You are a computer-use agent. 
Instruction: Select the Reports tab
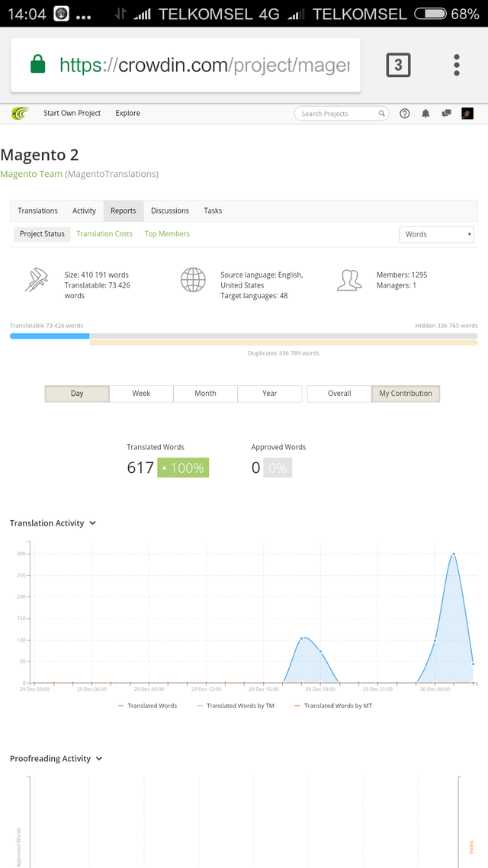click(x=124, y=211)
